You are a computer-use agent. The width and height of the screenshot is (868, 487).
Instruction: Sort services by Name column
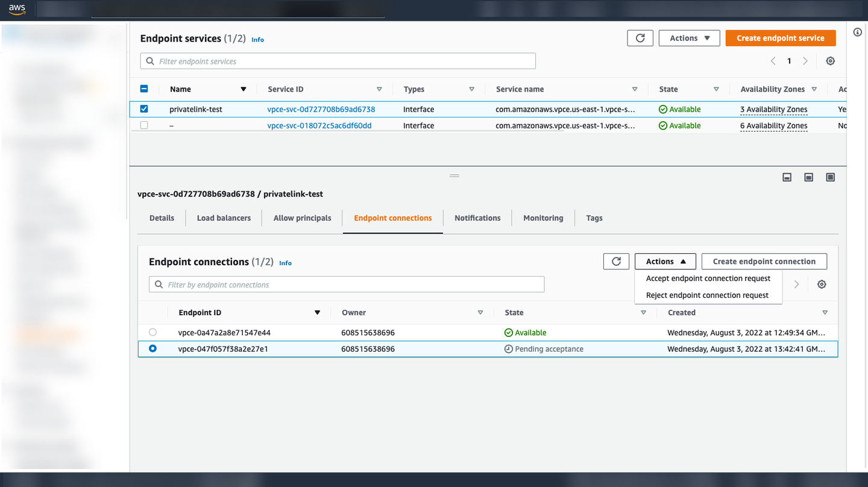244,89
